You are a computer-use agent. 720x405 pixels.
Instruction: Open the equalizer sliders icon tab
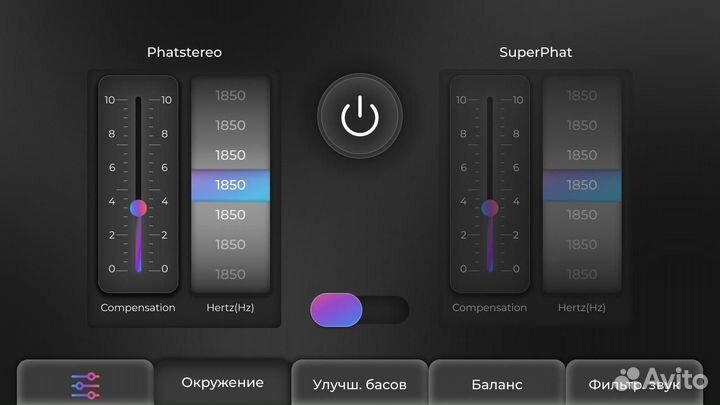85,384
